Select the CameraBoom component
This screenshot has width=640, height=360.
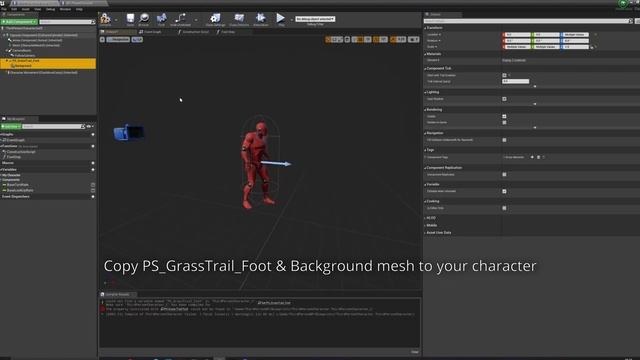coord(21,50)
